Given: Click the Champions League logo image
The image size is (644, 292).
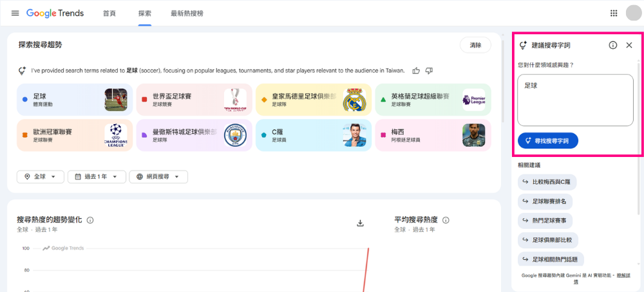Looking at the screenshot, I should [x=116, y=135].
